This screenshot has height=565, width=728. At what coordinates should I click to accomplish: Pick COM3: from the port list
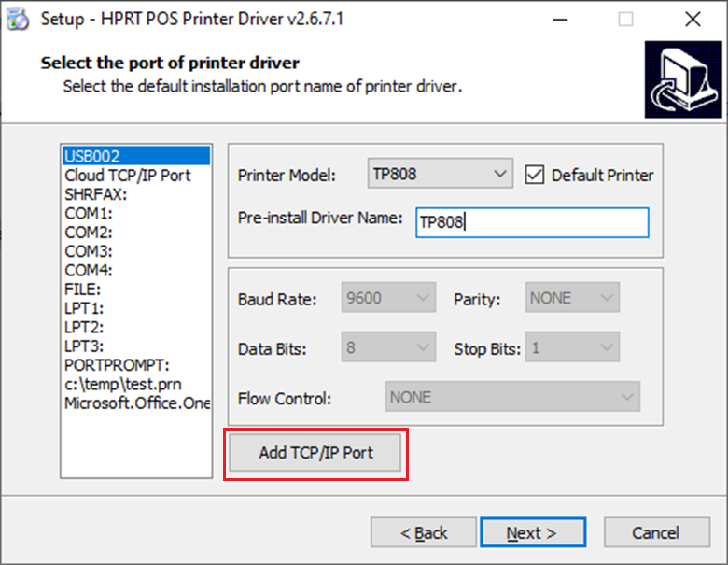coord(89,251)
